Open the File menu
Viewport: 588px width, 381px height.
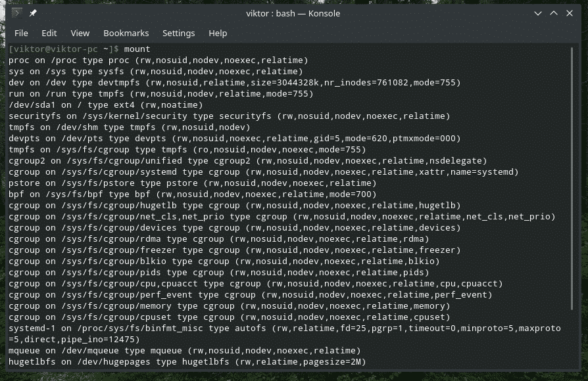[x=21, y=33]
